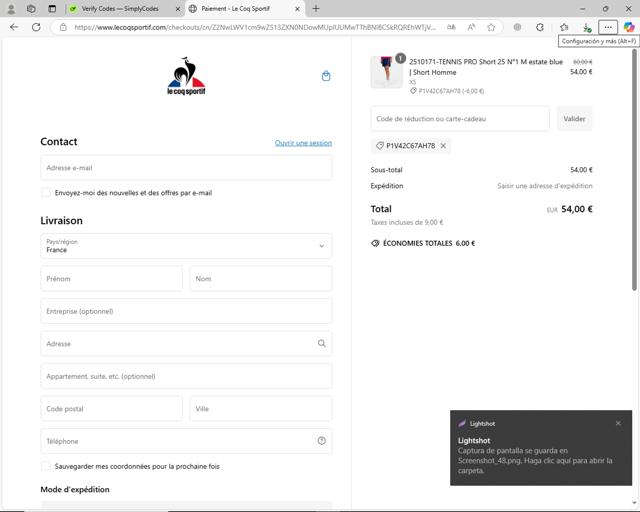
Task: Go back with the browser back arrow
Action: click(14, 27)
